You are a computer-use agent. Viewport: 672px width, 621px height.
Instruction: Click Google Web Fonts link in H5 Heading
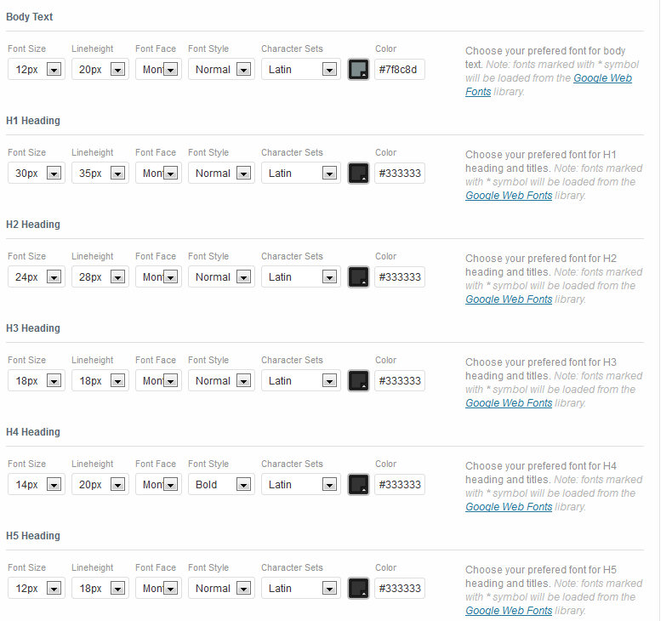pyautogui.click(x=509, y=611)
